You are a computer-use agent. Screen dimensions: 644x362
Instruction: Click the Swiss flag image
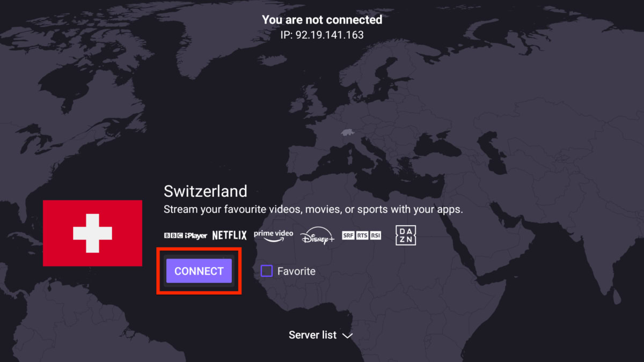coord(92,233)
